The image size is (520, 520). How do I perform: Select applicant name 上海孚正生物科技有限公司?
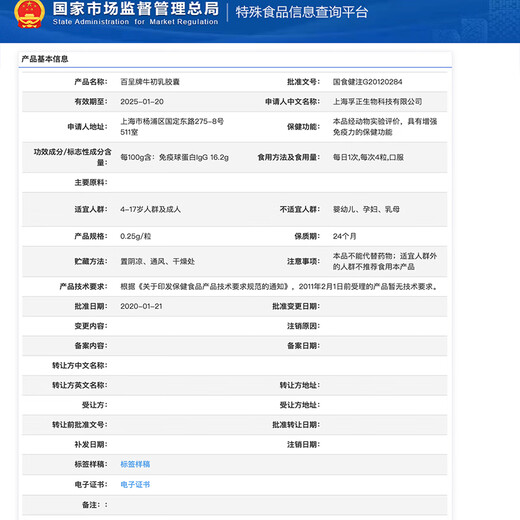point(377,102)
